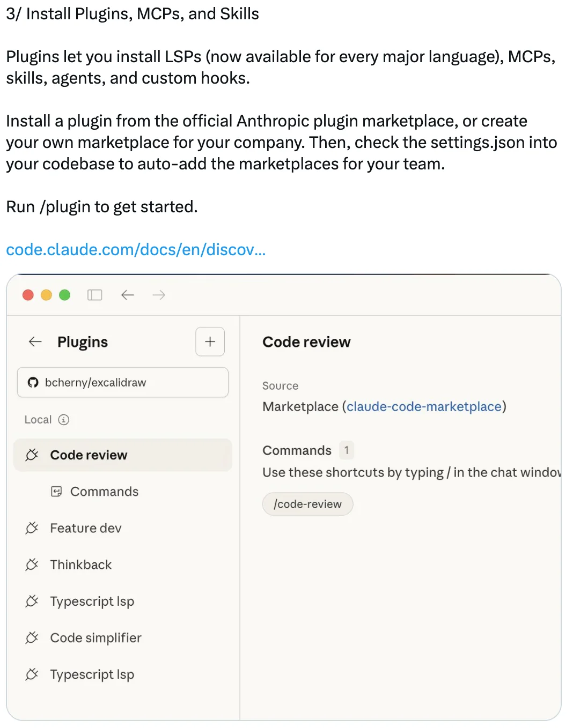Select the plugin icon beside Code review

coord(32,455)
